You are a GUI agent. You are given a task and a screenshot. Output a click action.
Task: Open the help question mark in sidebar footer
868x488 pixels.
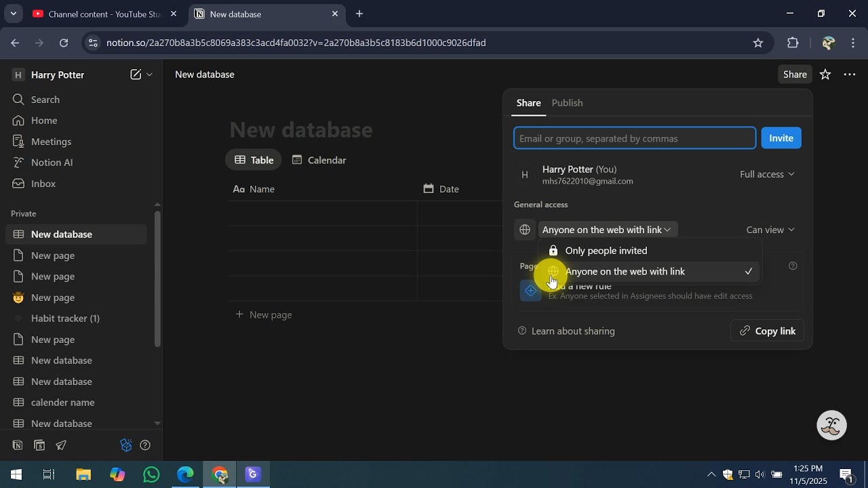click(145, 445)
